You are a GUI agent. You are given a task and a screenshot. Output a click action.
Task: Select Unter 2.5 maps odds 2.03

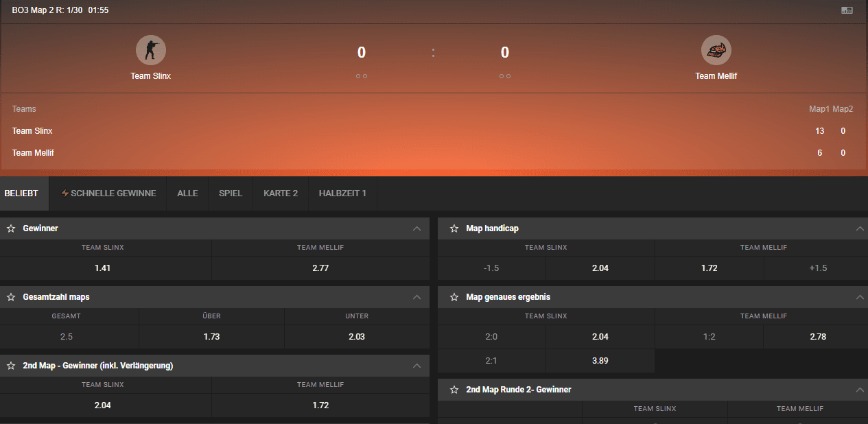coord(357,337)
